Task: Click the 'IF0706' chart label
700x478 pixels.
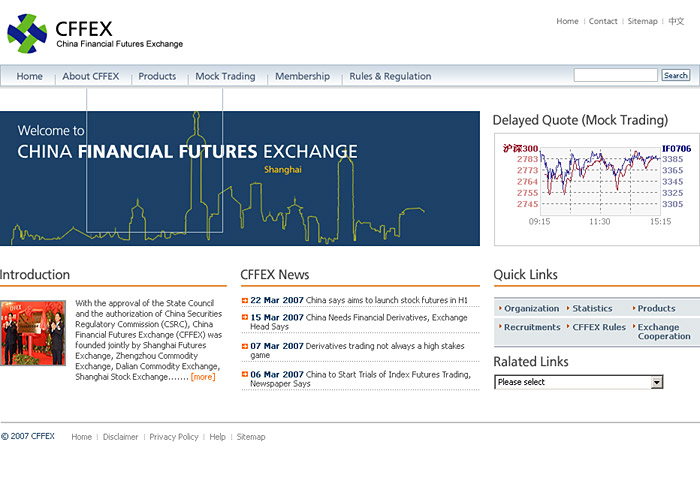Action: [x=676, y=149]
